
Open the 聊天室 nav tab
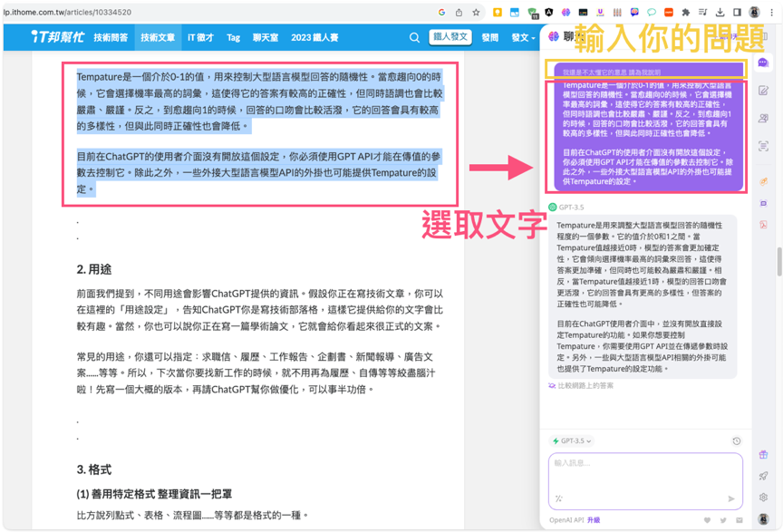point(266,37)
